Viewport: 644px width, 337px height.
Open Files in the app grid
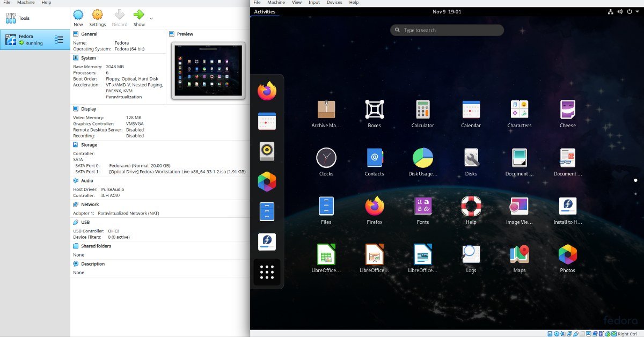(326, 206)
